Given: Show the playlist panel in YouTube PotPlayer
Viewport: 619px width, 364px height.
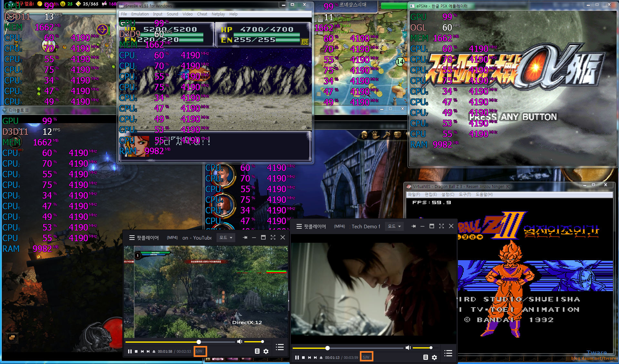Looking at the screenshot, I should [280, 347].
